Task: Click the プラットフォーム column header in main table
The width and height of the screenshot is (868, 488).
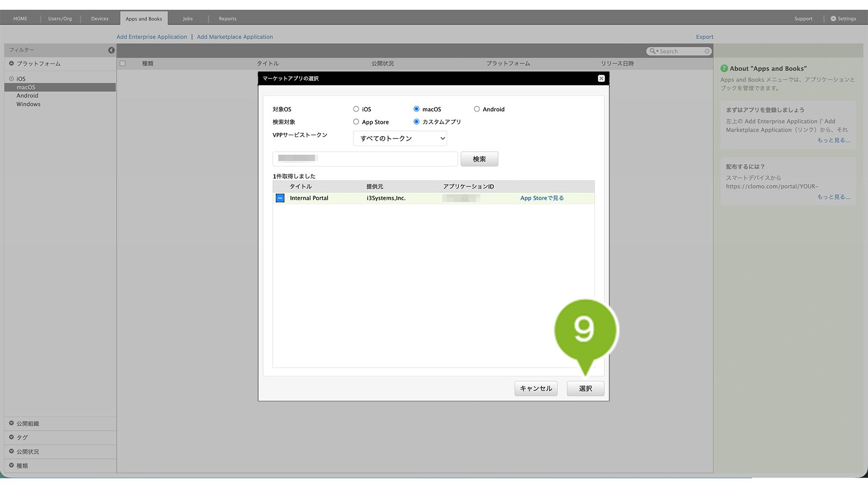Action: pos(508,63)
